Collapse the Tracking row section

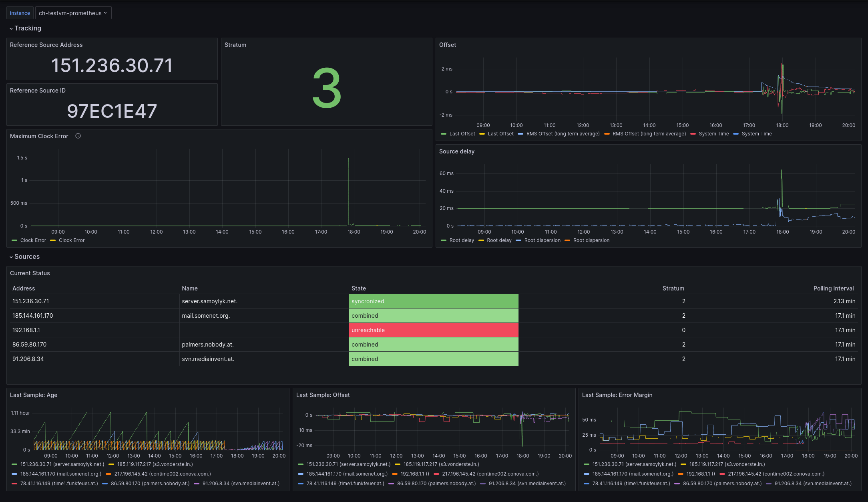click(27, 28)
